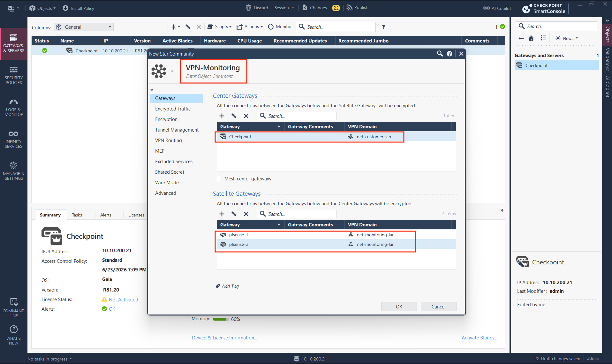Select the pfsense-2 satellite gateway row
Viewport: 612px width, 364px height.
point(336,244)
